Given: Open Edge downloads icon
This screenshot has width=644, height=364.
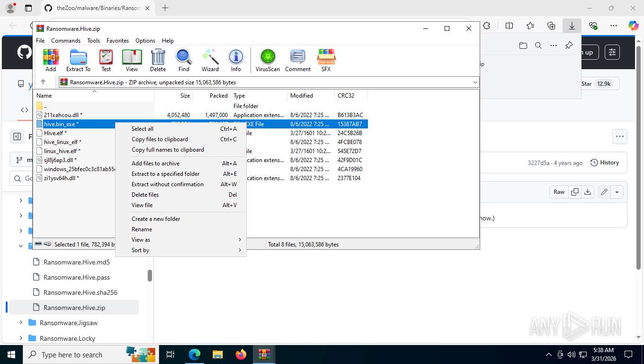Looking at the screenshot, I should [572, 26].
